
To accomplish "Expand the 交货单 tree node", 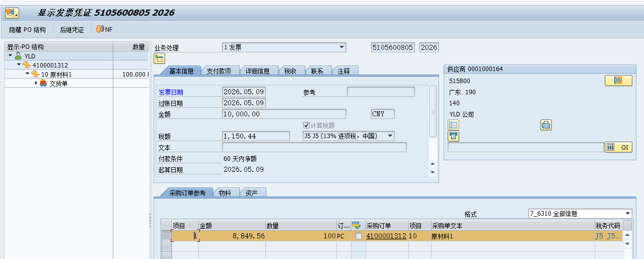I will [36, 83].
